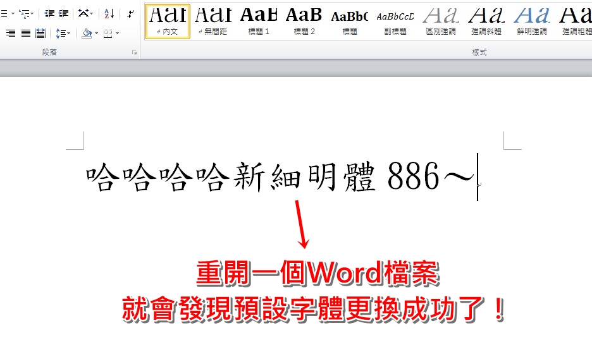
Task: Apply the 標題 2 style
Action: (304, 21)
